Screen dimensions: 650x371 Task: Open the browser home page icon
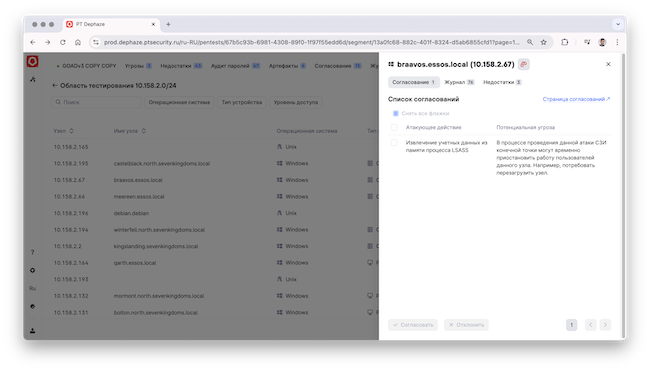tap(78, 42)
